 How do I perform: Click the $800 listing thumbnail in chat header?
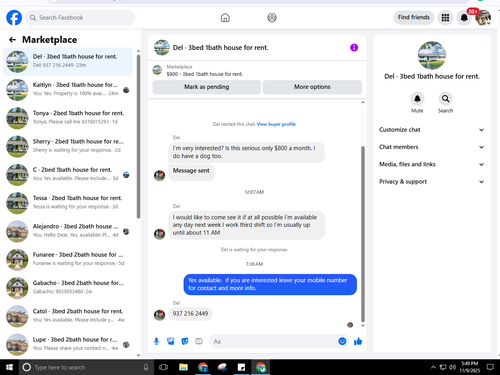(x=157, y=70)
